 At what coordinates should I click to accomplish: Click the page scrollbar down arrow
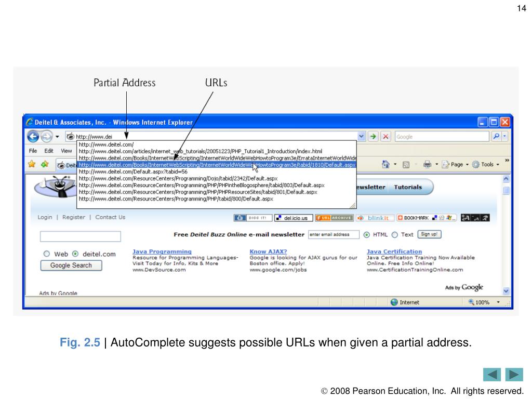(x=506, y=291)
